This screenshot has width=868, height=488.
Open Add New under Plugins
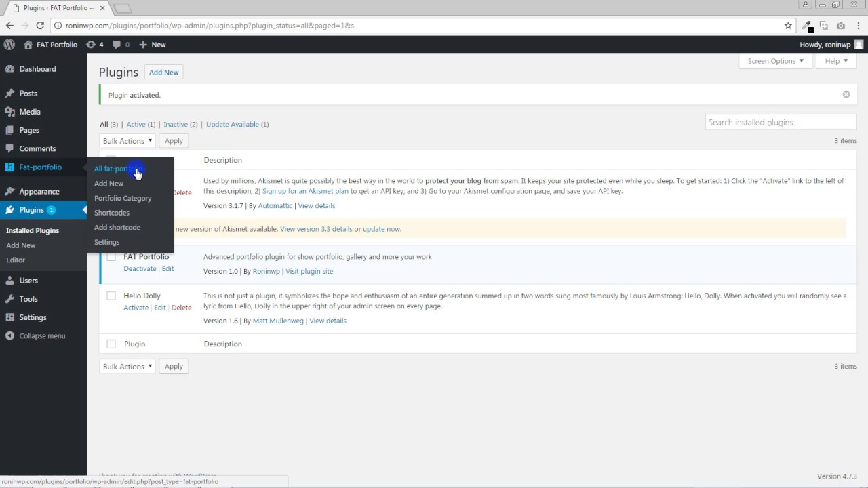(x=21, y=245)
